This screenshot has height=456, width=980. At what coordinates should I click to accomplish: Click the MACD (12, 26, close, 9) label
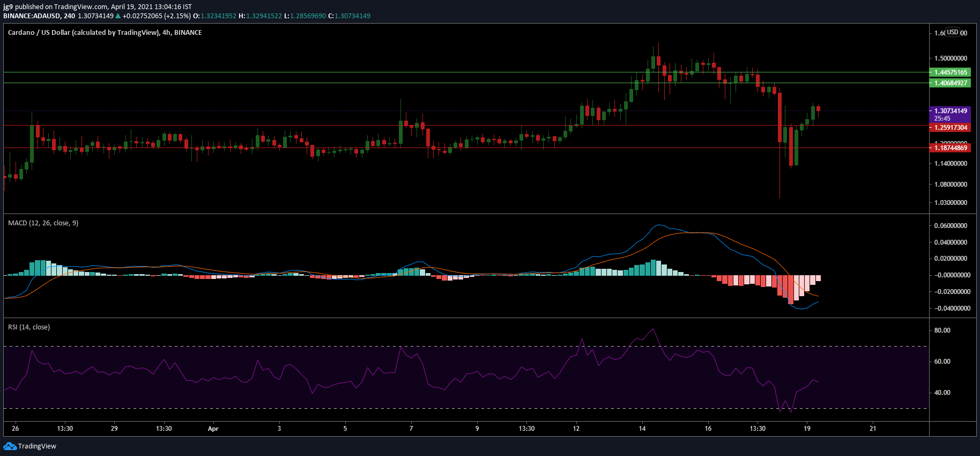(x=43, y=223)
